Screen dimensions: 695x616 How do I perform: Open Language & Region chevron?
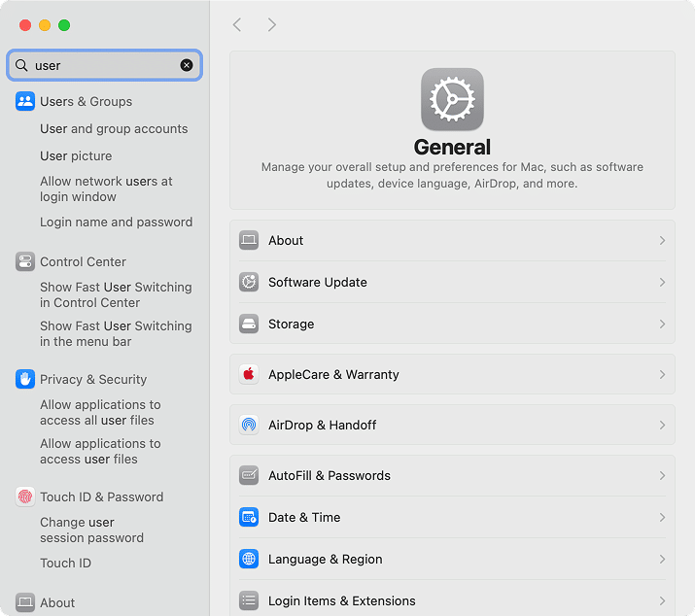[x=662, y=560]
